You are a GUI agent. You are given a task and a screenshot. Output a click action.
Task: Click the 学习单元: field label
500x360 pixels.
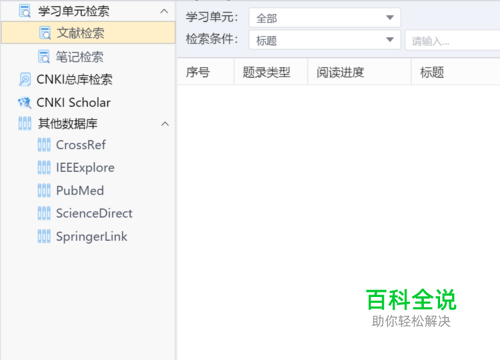pos(212,17)
